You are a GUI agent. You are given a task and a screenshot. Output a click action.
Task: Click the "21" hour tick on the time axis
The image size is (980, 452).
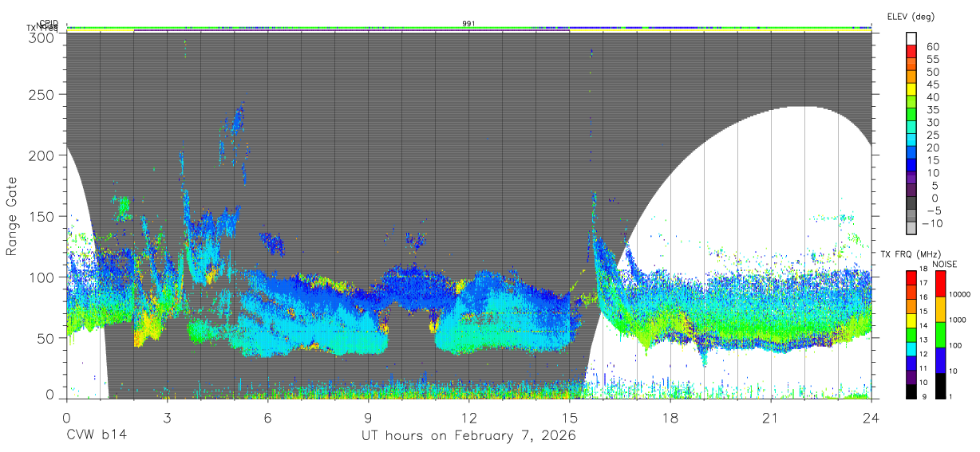771,417
